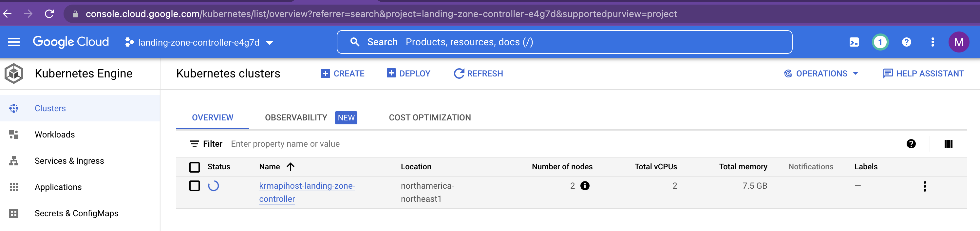
Task: Open the notifications badge showing 1
Action: [880, 42]
